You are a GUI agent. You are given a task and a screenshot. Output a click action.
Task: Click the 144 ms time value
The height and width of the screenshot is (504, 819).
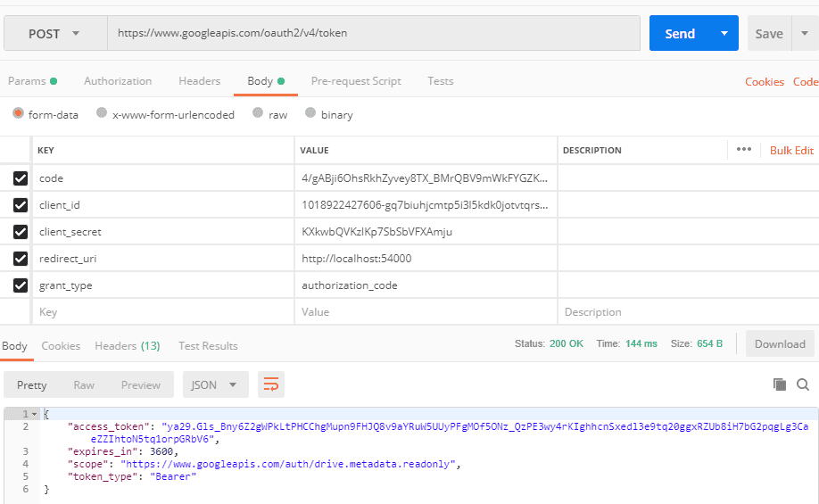[x=641, y=343]
